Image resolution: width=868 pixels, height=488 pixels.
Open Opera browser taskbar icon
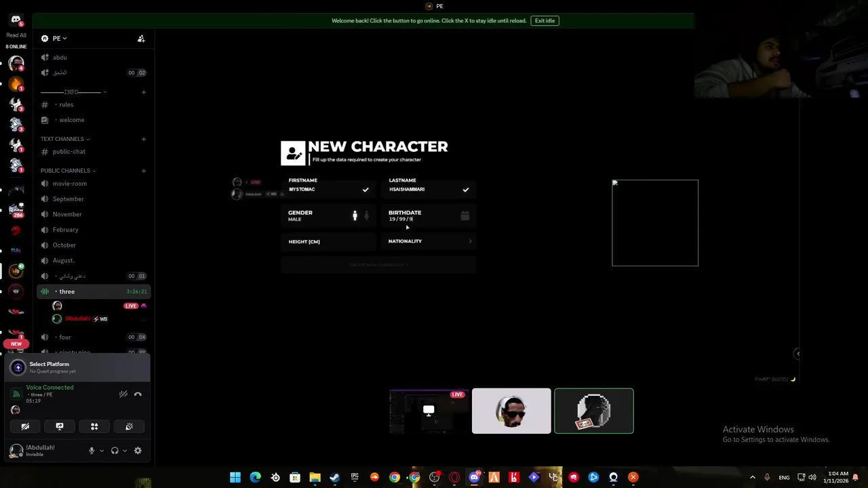tap(454, 477)
